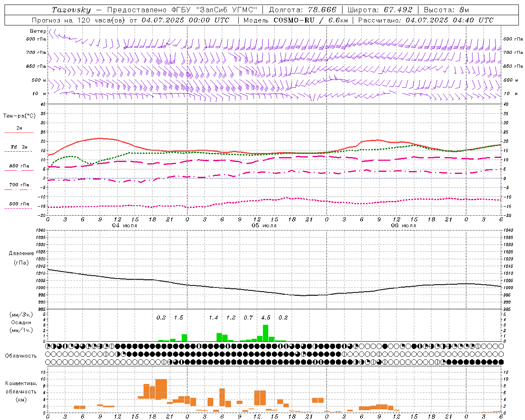Viewport: 525px width, 420px height.
Task: Click the 'Тем-ра(°C)' temperature panel label
Action: click(19, 116)
